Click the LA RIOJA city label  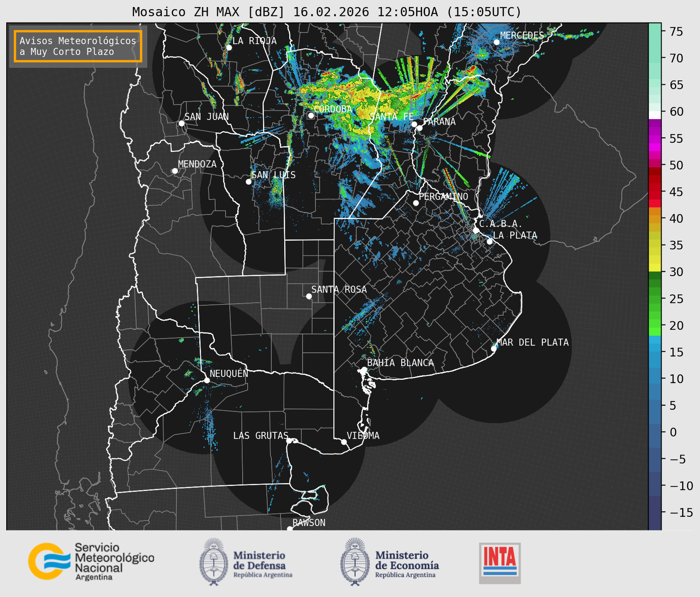pos(254,41)
